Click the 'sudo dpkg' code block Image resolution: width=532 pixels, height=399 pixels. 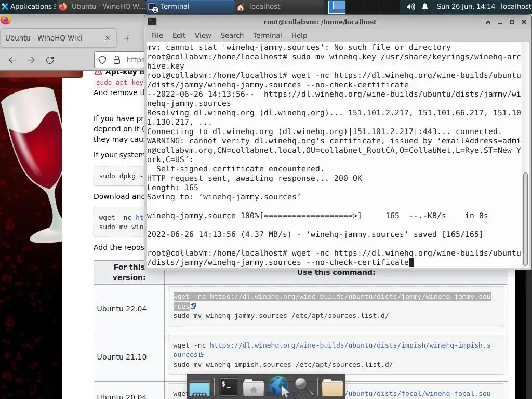(119, 176)
